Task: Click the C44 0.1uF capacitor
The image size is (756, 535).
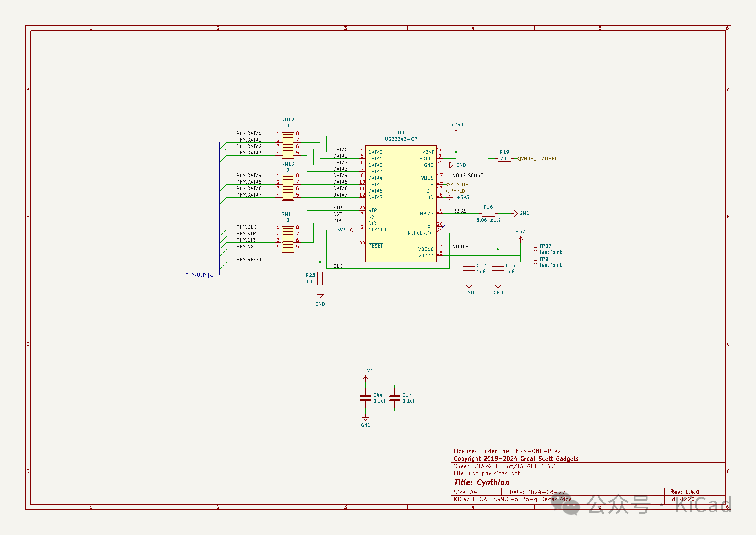Action: 365,398
